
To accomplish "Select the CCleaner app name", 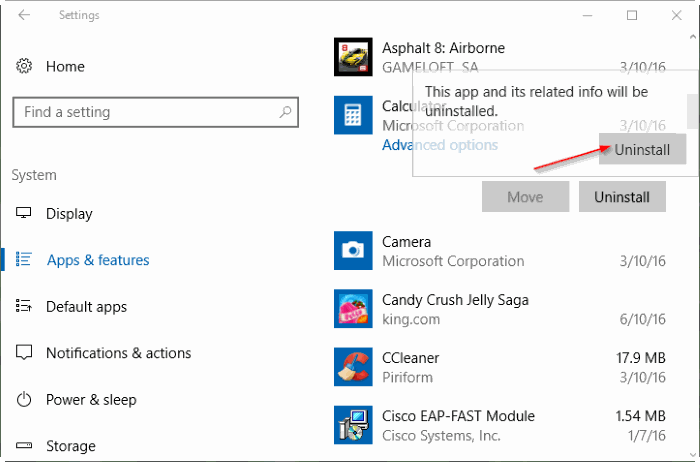I will pyautogui.click(x=411, y=358).
